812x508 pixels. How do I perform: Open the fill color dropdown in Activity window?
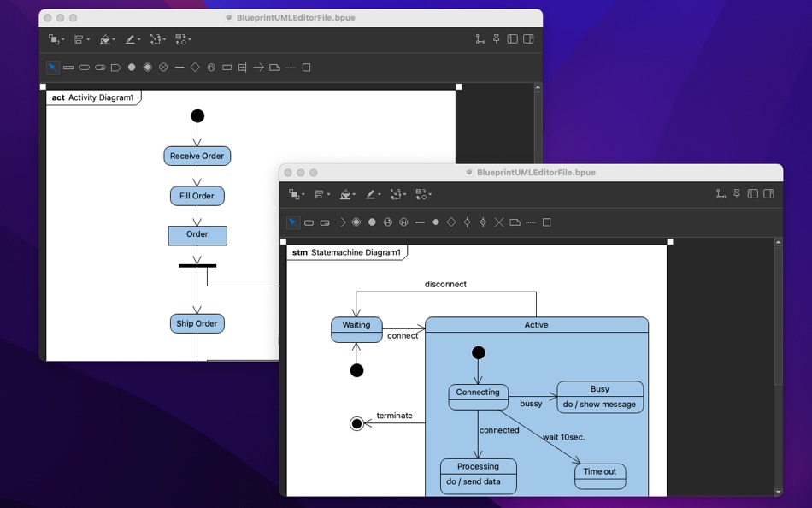pos(107,39)
